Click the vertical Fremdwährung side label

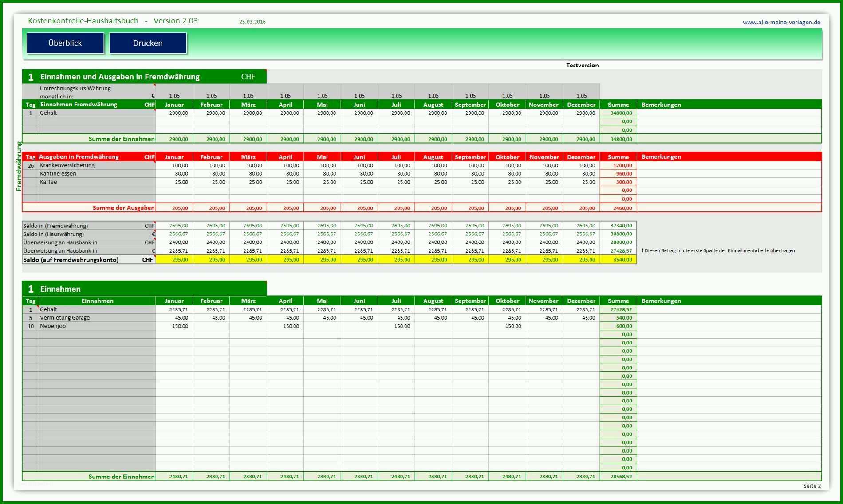point(19,166)
